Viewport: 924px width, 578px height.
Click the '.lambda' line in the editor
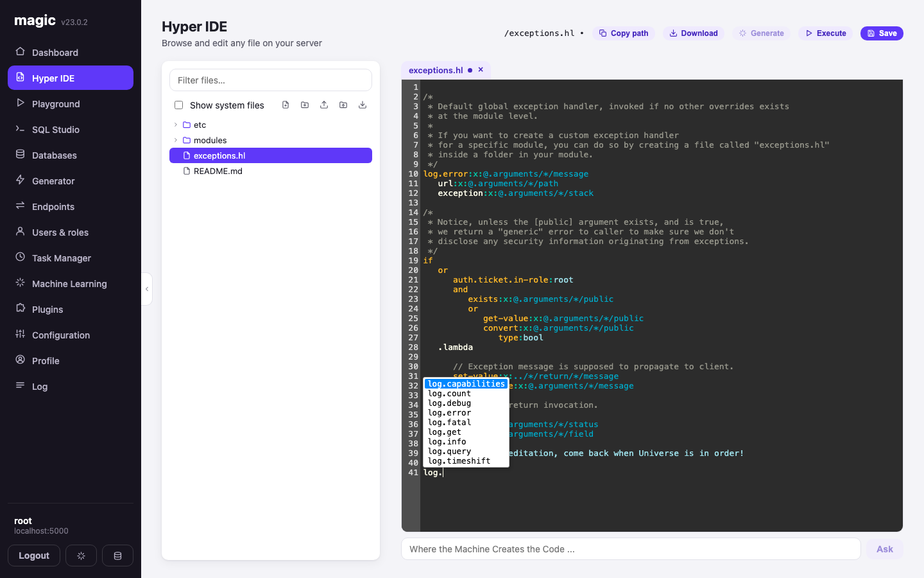point(456,347)
